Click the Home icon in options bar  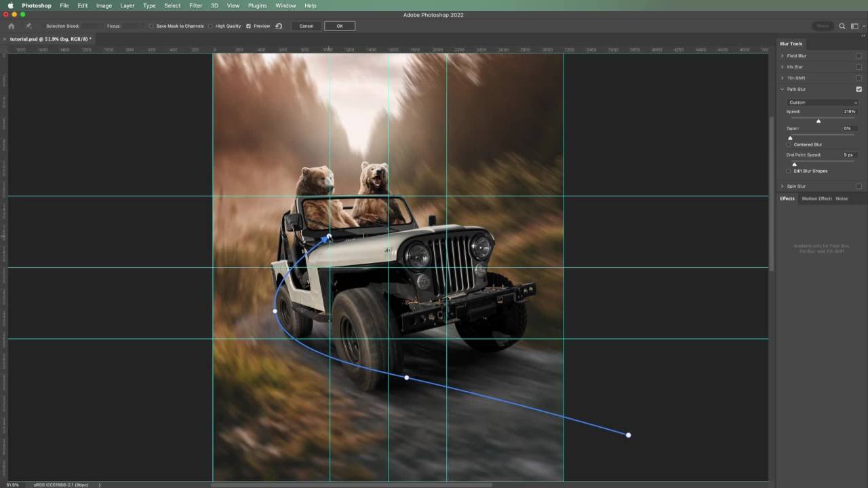point(11,26)
